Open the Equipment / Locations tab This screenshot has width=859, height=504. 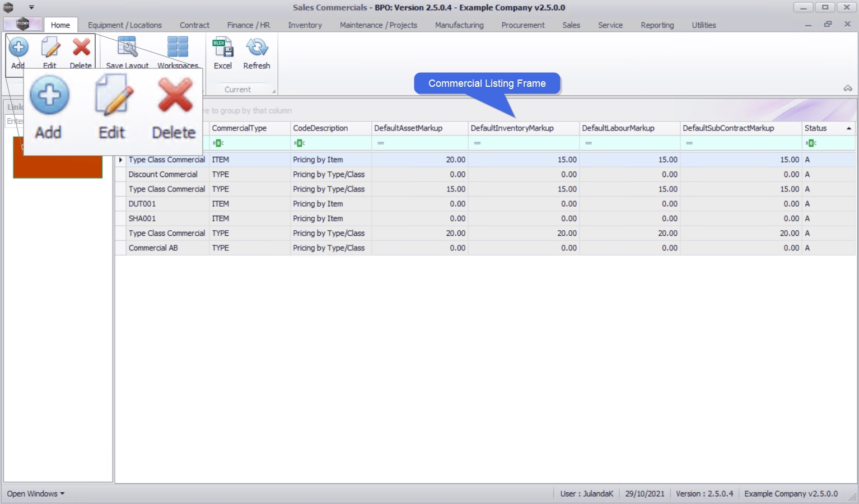[x=125, y=25]
